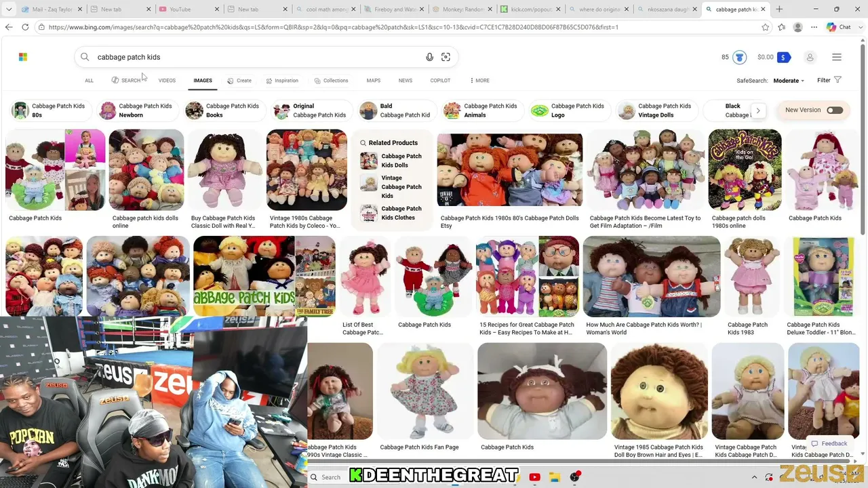Open YouTube from the taskbar

click(534, 477)
